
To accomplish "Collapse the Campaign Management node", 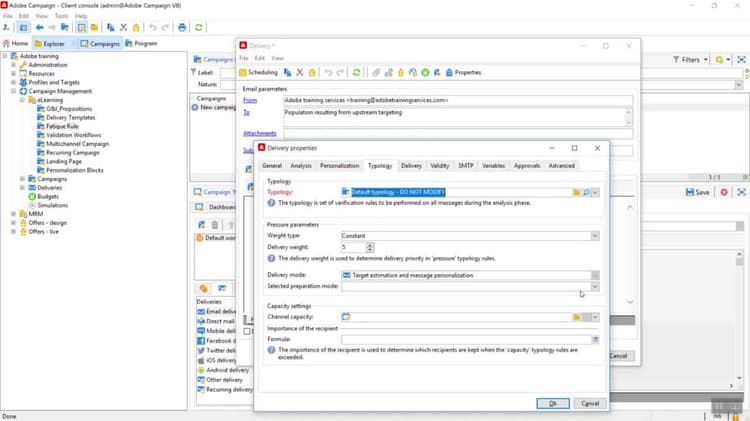I will tap(13, 91).
